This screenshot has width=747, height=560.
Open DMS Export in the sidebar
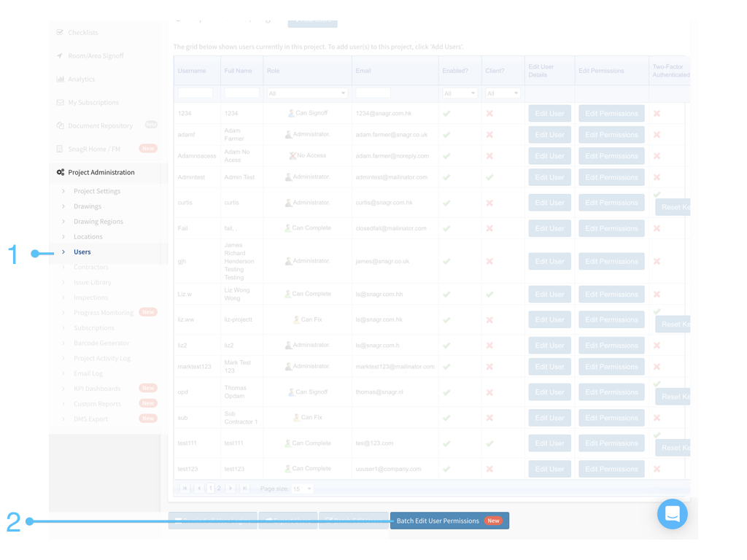pos(90,419)
